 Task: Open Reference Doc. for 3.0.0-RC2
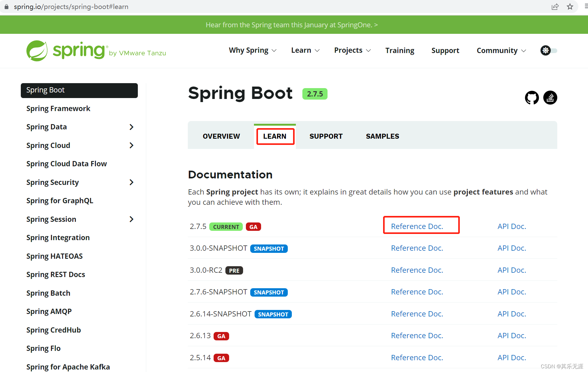coord(417,270)
